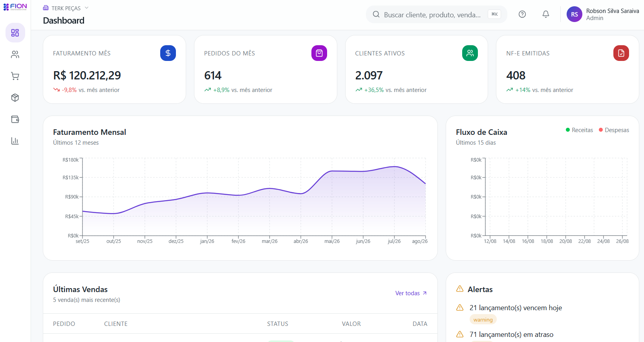Screen dimensions: 644x342
Task: Open the Robson Silva Saraiva user menu
Action: [603, 14]
